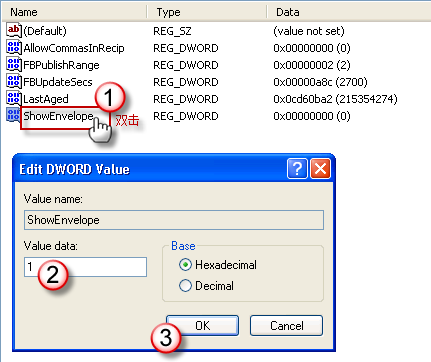
Task: Click the data value 0x00000a8c (2700)
Action: click(320, 82)
